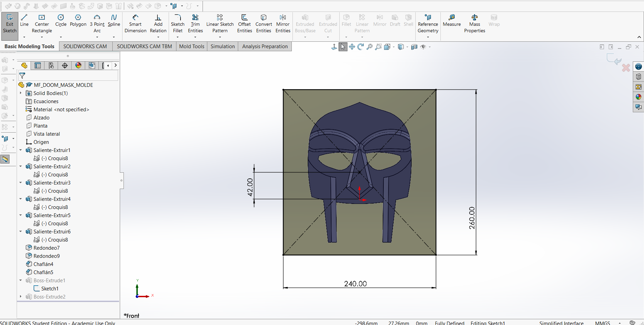644x325 pixels.
Task: Collapse the Saliente-Extruir2 feature
Action: pyautogui.click(x=21, y=166)
